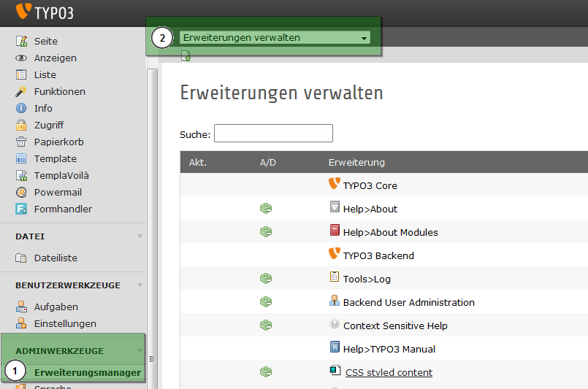
Task: Click the DATEI section header
Action: [30, 236]
